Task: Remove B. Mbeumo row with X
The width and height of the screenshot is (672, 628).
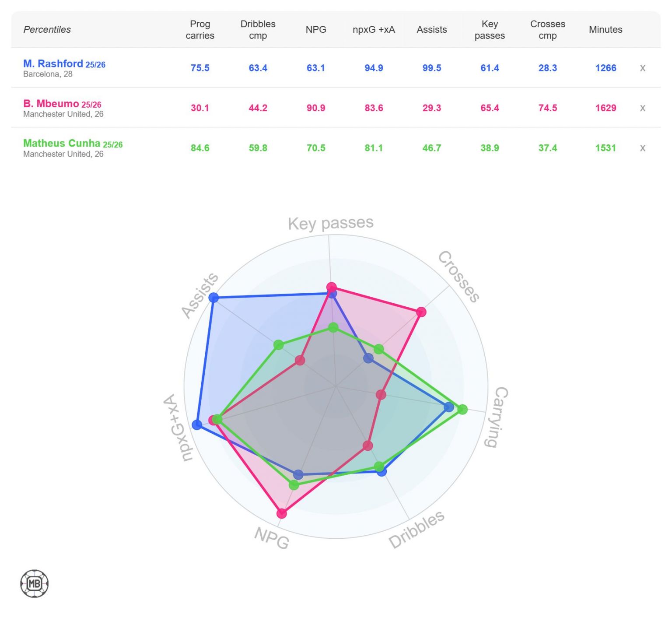Action: point(642,108)
